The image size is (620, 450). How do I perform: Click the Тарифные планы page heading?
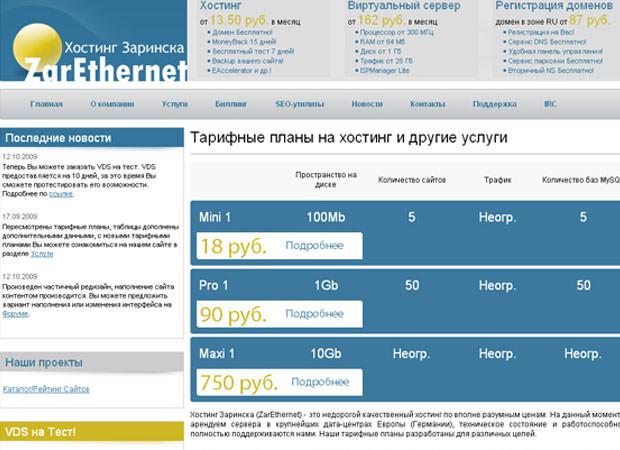[348, 138]
